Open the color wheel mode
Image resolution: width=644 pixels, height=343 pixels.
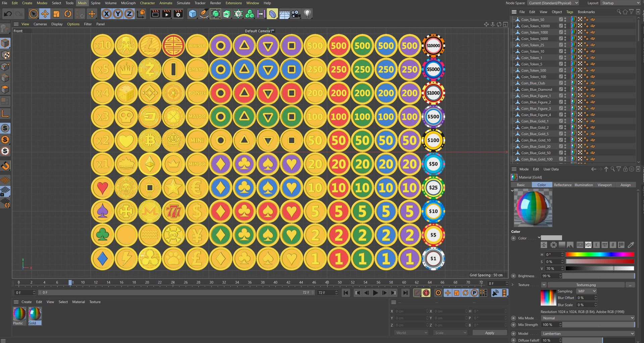pos(554,245)
